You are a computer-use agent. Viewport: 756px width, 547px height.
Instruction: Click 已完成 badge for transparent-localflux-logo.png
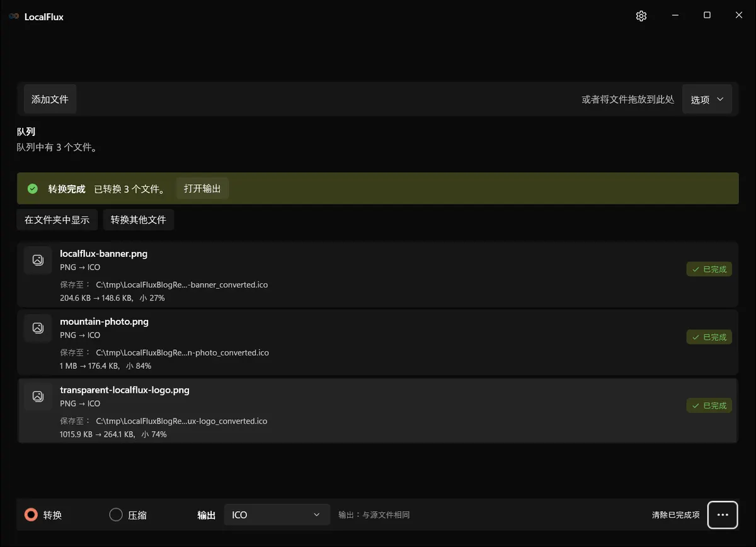[709, 406]
